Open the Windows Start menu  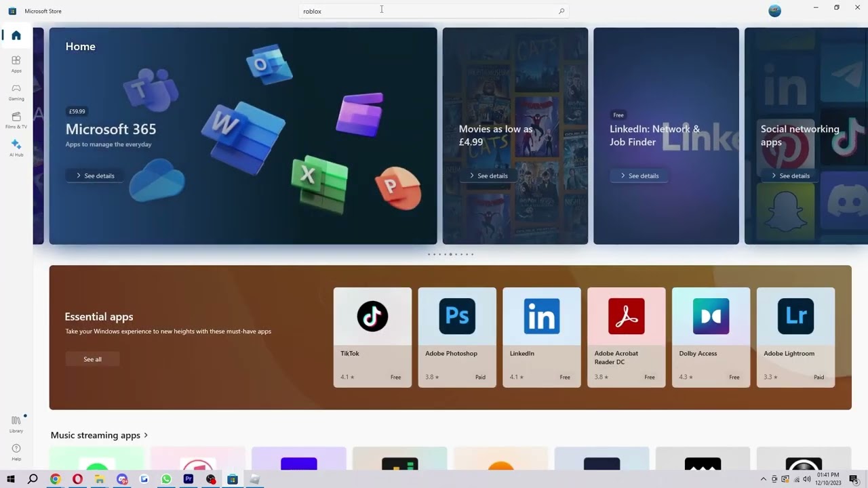point(11,479)
